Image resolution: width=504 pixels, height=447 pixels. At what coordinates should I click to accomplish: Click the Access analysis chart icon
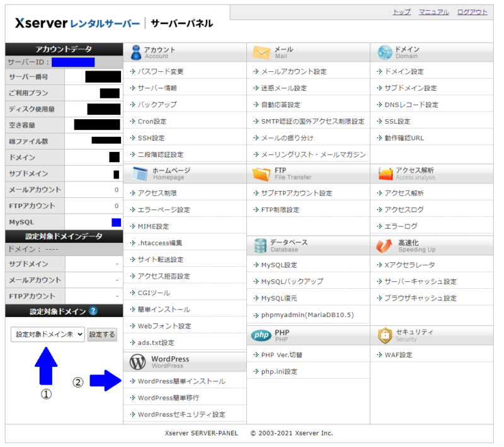(x=386, y=173)
